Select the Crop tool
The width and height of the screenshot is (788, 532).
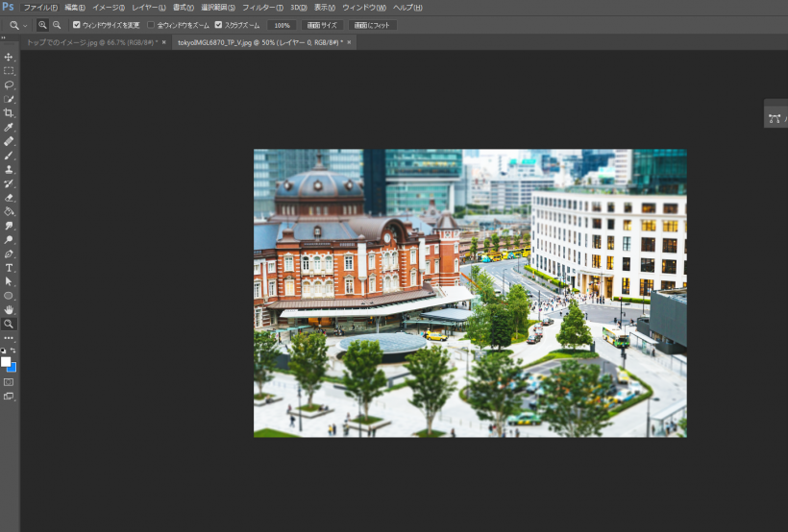coord(9,112)
